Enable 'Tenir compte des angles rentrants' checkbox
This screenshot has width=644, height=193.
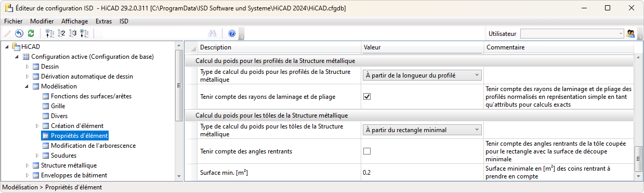point(367,151)
